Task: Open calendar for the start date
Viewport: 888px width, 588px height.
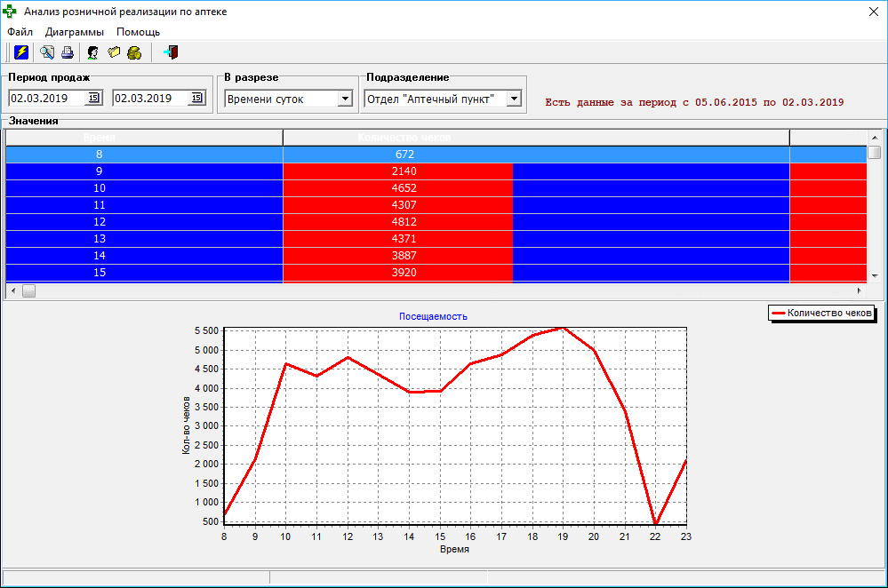Action: coord(93,99)
